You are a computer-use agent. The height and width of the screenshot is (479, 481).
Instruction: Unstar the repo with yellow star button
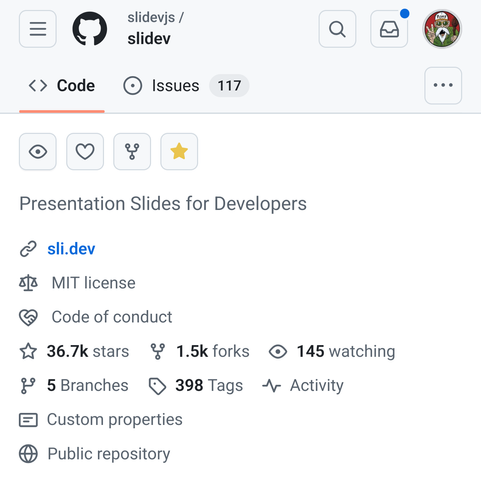(179, 152)
